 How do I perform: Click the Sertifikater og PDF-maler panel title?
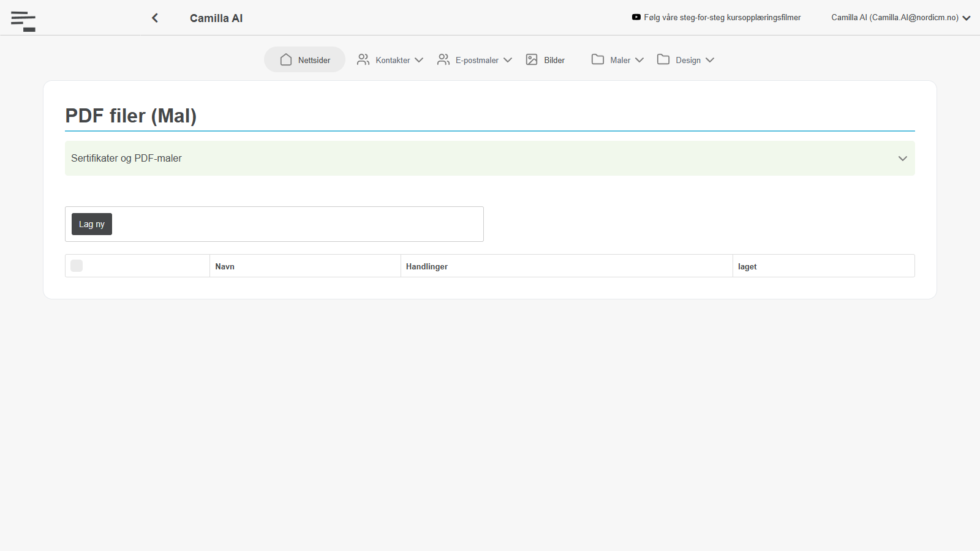126,158
